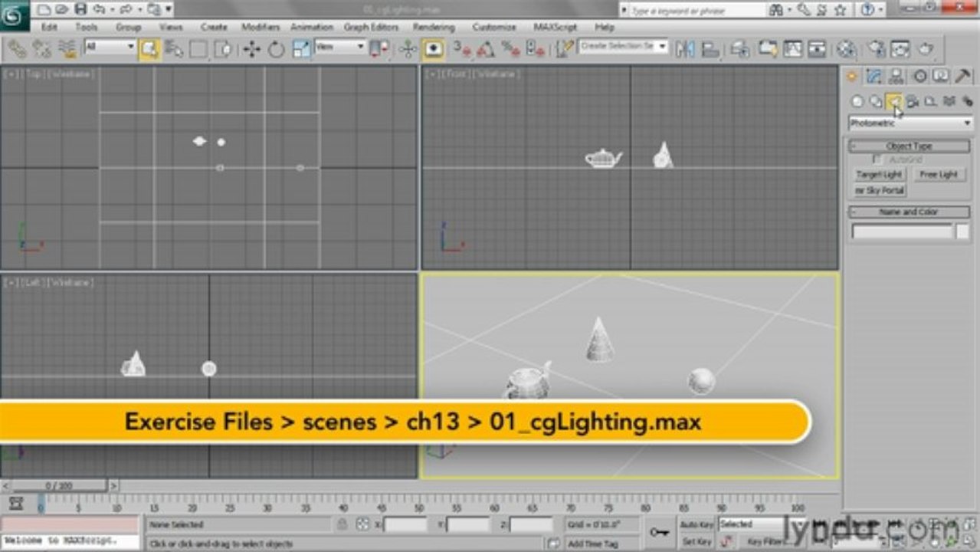Open the 3ds Max application menu logo
The width and height of the screenshot is (980, 552).
14,15
